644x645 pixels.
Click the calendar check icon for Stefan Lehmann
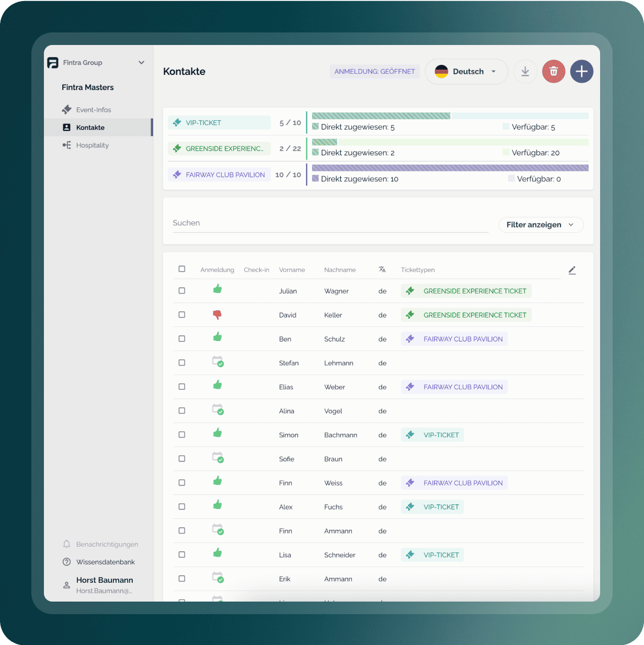pyautogui.click(x=218, y=361)
